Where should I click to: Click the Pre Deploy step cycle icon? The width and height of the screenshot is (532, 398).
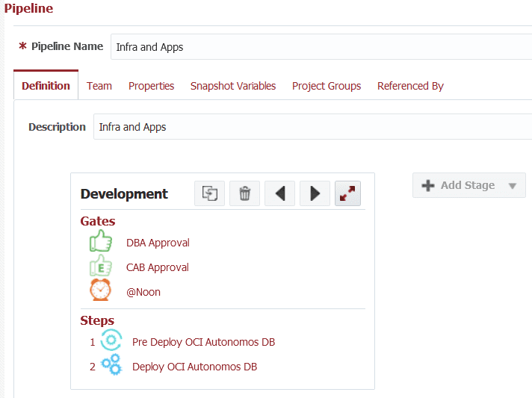[x=111, y=340]
